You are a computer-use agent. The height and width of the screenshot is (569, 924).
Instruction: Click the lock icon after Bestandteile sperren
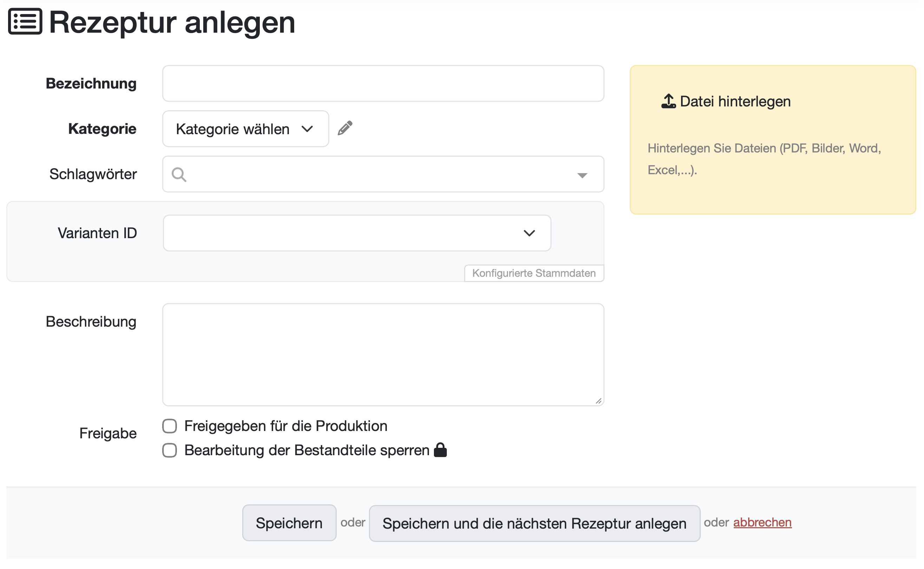(x=440, y=450)
